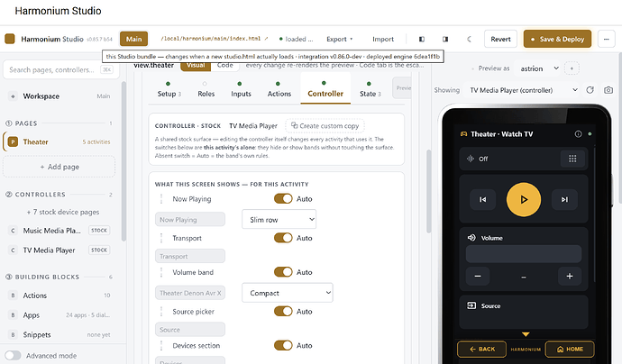
Task: Switch to the Setup tab
Action: click(169, 89)
